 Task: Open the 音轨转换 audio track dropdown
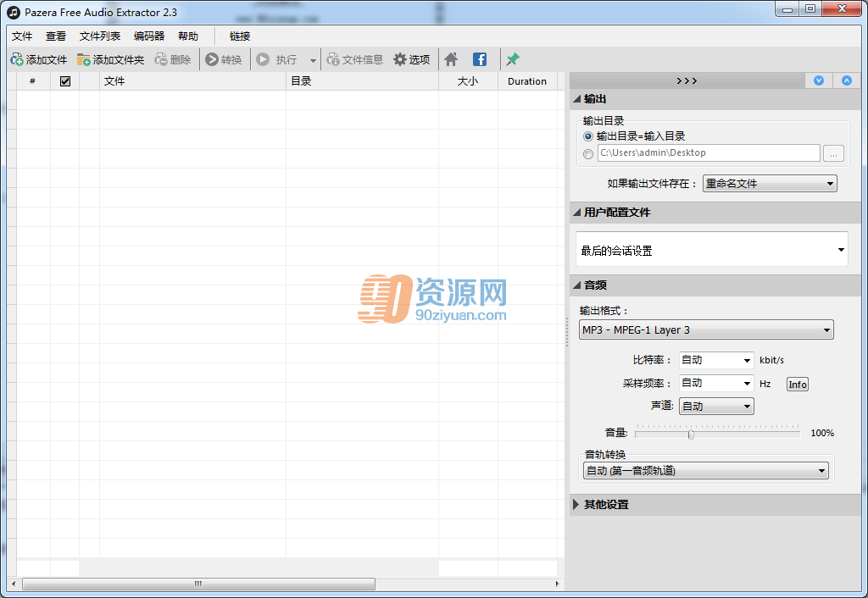(706, 471)
